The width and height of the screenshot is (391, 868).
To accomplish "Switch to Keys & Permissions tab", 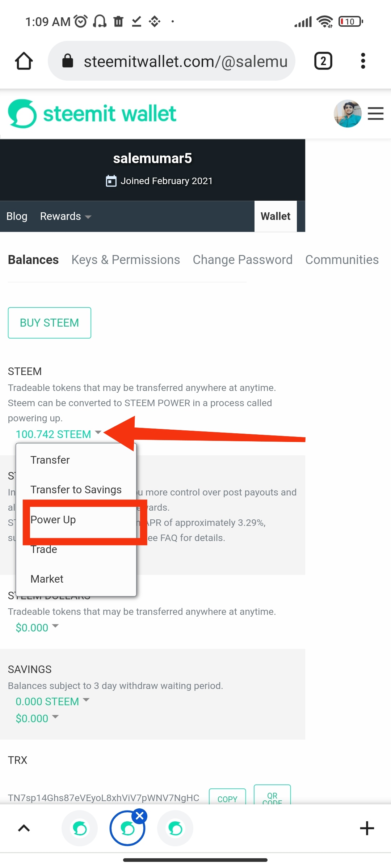I will pos(126,260).
